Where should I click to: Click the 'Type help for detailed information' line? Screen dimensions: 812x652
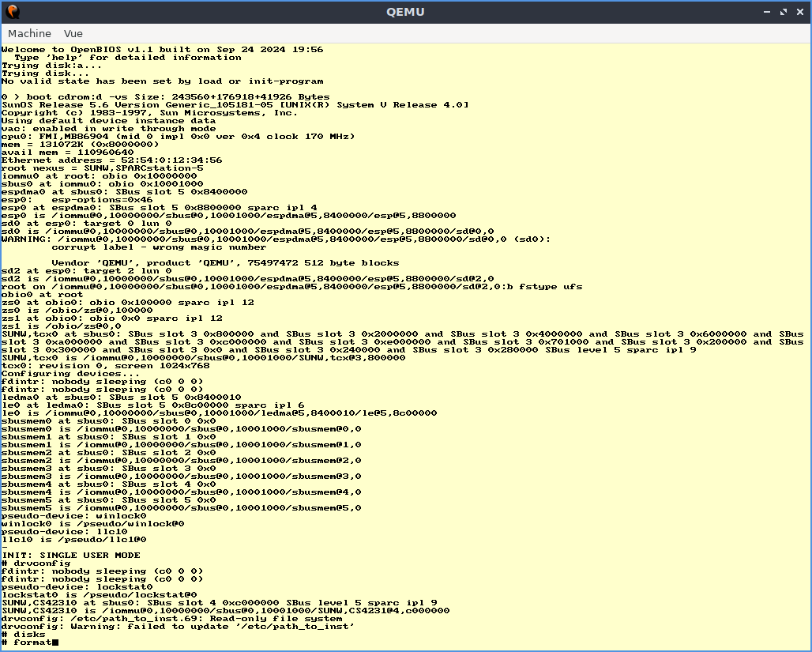point(128,57)
